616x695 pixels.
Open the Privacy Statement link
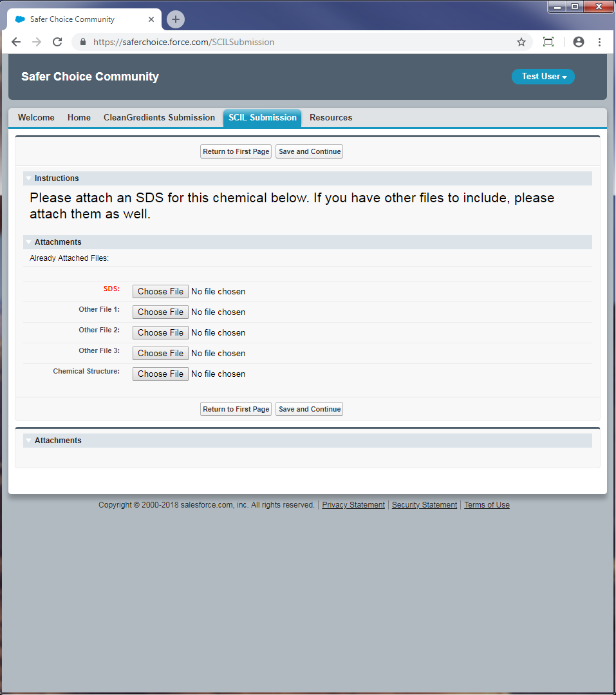point(353,505)
